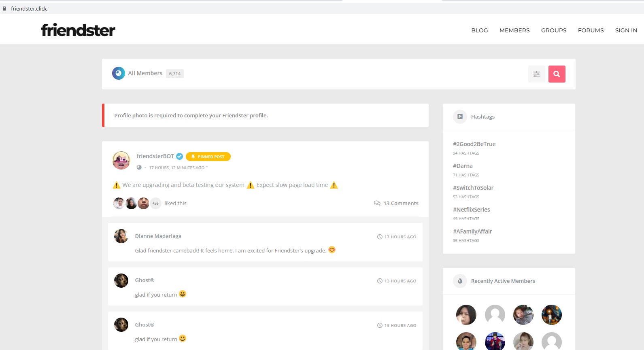Viewport: 644px width, 350px height.
Task: Open the GROUPS menu item
Action: coord(553,30)
